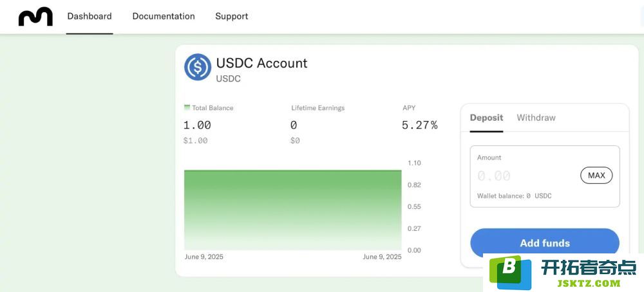This screenshot has height=292, width=644.
Task: Click the USDC subtitle under account name
Action: click(229, 78)
